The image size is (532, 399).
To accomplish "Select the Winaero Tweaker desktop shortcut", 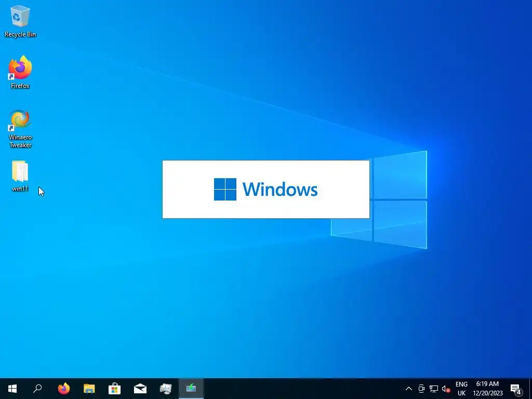I will click(x=20, y=129).
